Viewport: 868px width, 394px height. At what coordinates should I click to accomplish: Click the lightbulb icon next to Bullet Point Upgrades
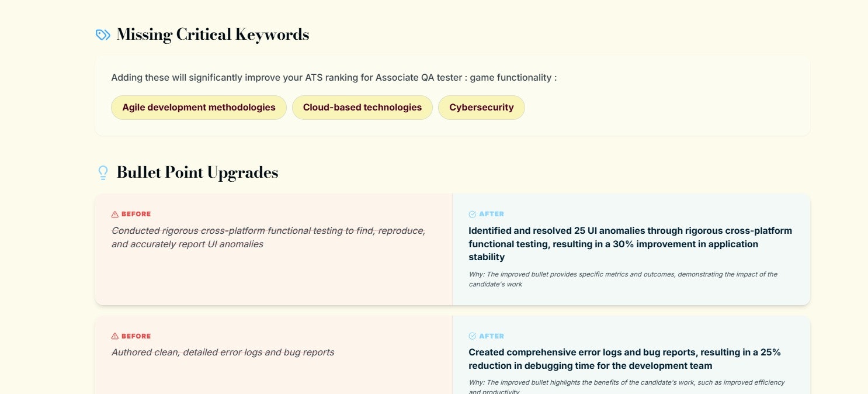[x=103, y=172]
